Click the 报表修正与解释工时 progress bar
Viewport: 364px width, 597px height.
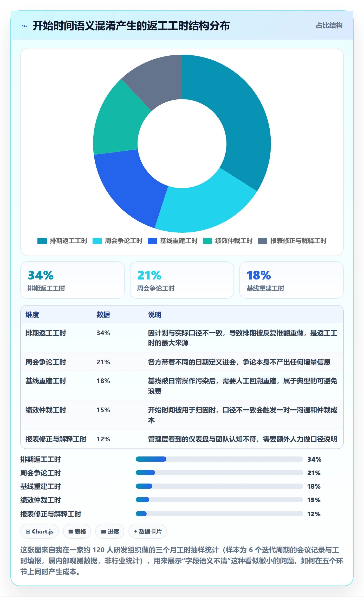(x=219, y=514)
